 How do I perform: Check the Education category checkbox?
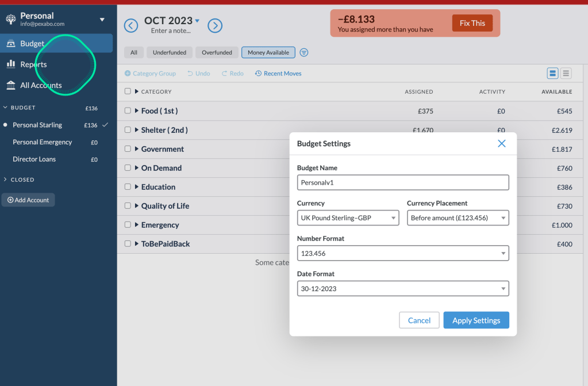coord(128,186)
